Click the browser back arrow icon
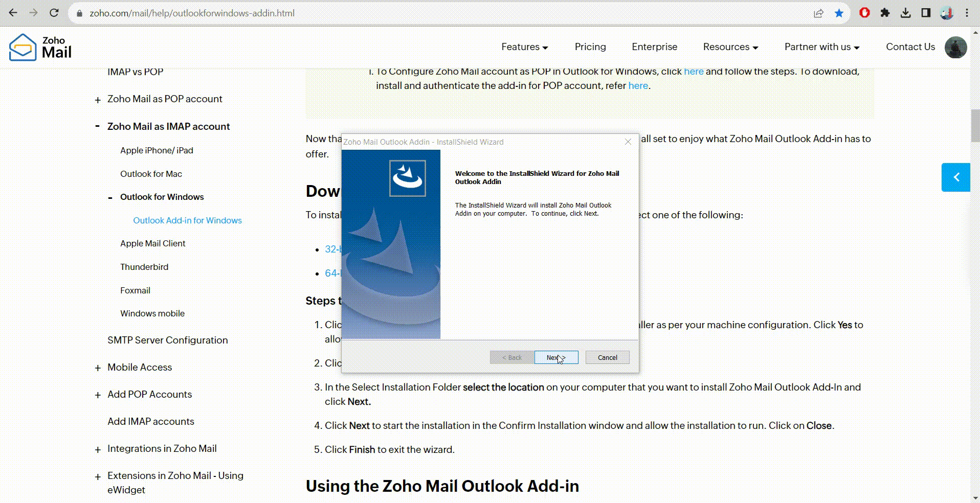This screenshot has width=980, height=503. pyautogui.click(x=13, y=13)
